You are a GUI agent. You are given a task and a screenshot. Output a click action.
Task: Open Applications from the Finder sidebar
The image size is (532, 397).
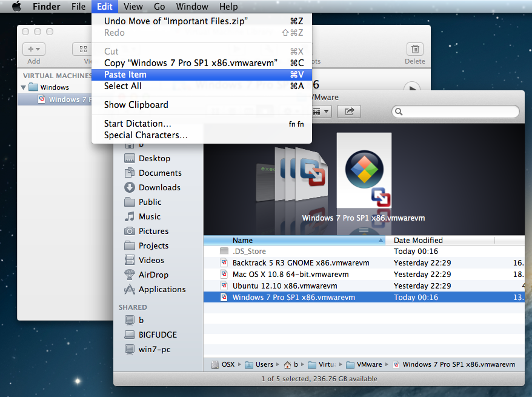(x=162, y=289)
